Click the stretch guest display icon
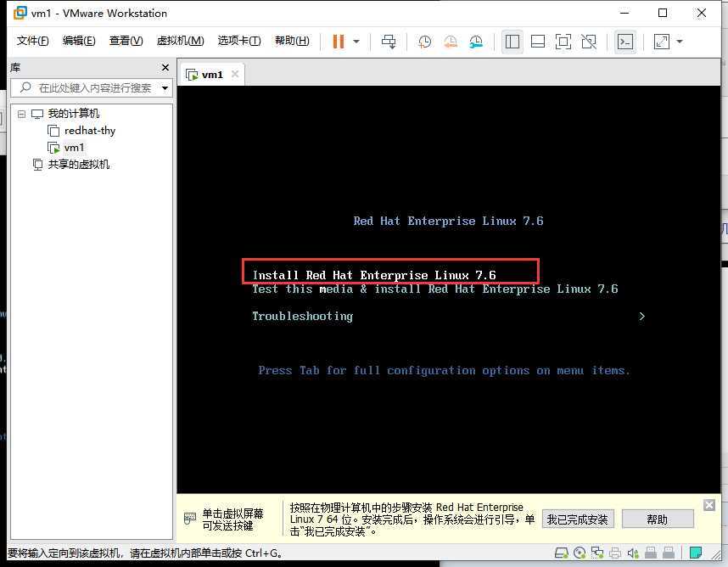The image size is (728, 567). pos(662,42)
